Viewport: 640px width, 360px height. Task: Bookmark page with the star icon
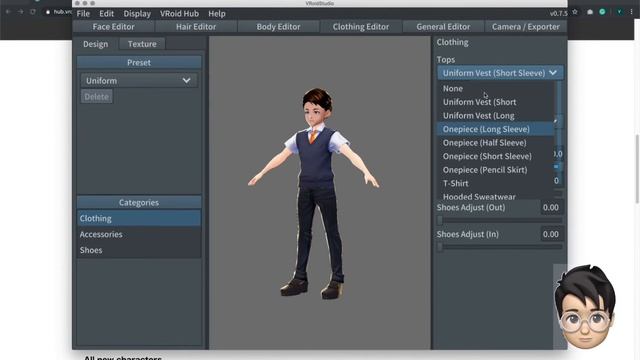point(575,12)
